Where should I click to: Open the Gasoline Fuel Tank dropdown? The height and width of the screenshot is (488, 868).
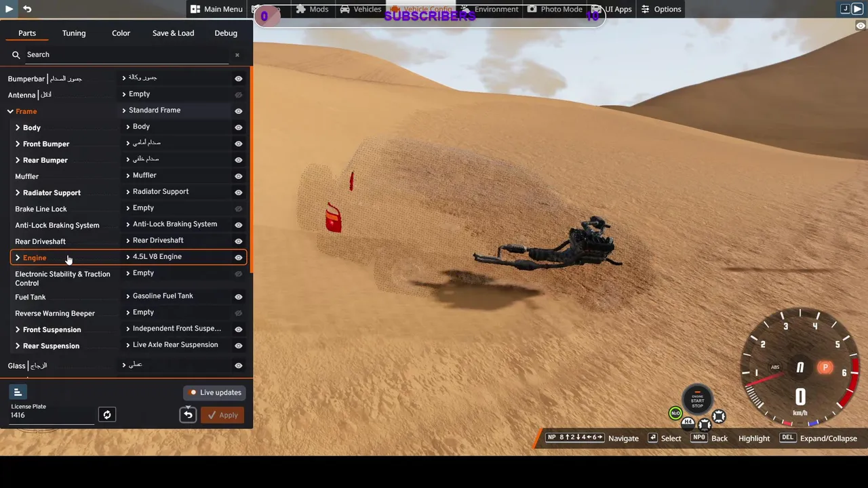tap(178, 296)
